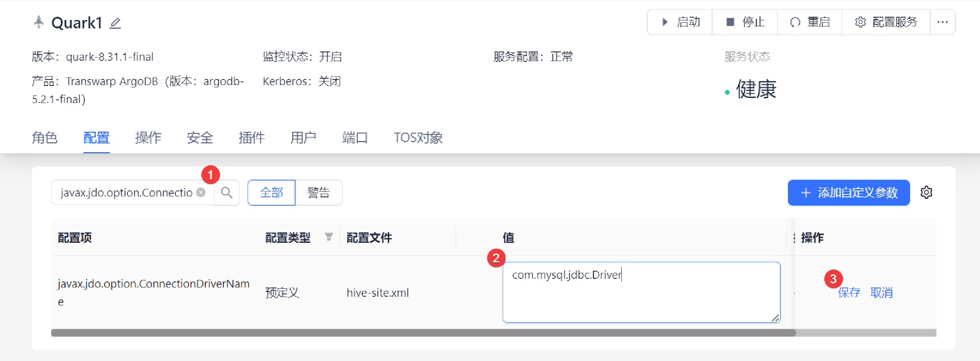Click the 监控状态: 开启 text
The width and height of the screenshot is (980, 361).
302,57
